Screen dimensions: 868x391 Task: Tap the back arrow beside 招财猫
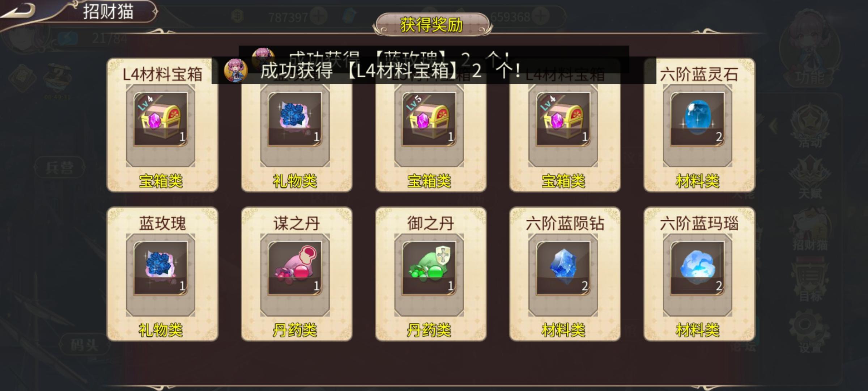tap(18, 10)
